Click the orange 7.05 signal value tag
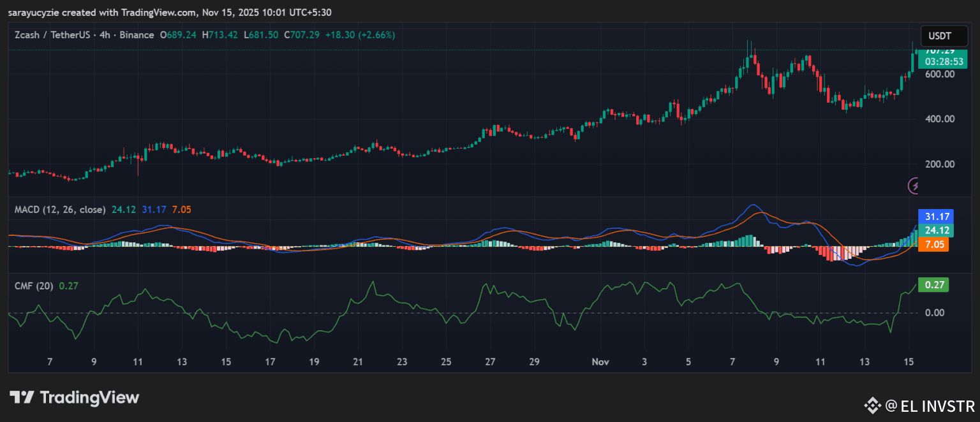The height and width of the screenshot is (422, 980). (933, 244)
